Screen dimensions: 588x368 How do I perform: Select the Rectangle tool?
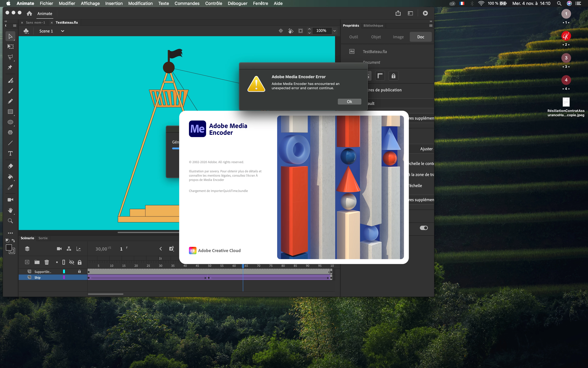[x=10, y=112]
